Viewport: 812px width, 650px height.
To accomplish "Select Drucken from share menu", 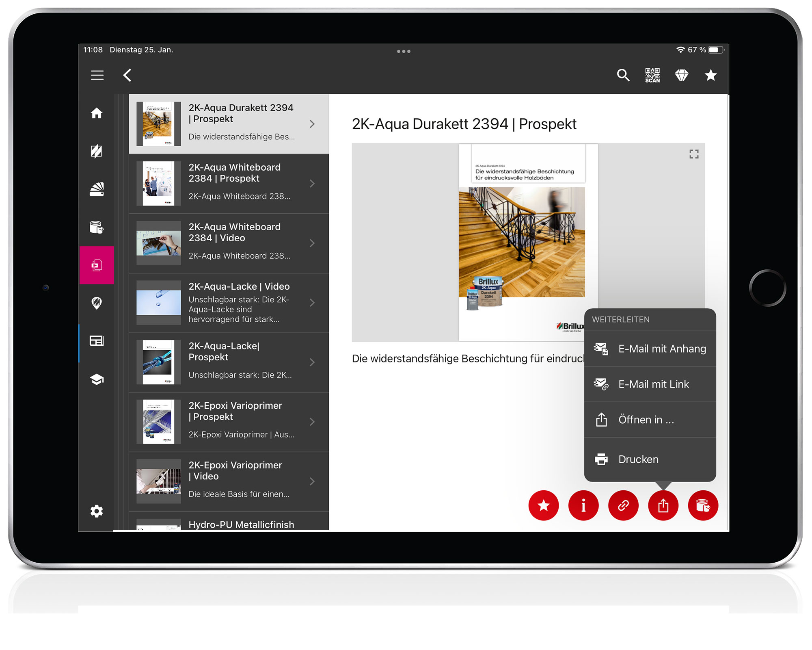I will click(650, 459).
